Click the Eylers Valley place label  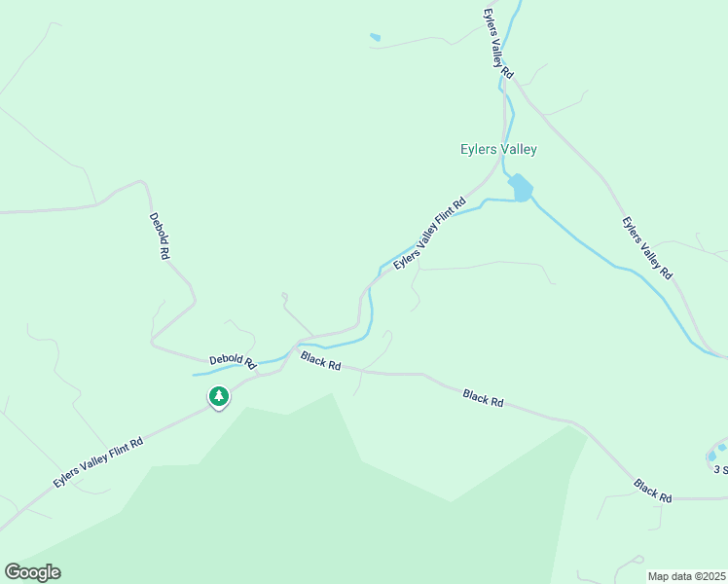[x=498, y=150]
